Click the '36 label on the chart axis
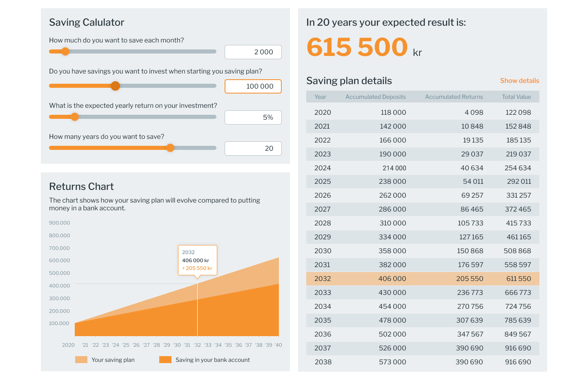The height and width of the screenshot is (388, 588). 238,345
